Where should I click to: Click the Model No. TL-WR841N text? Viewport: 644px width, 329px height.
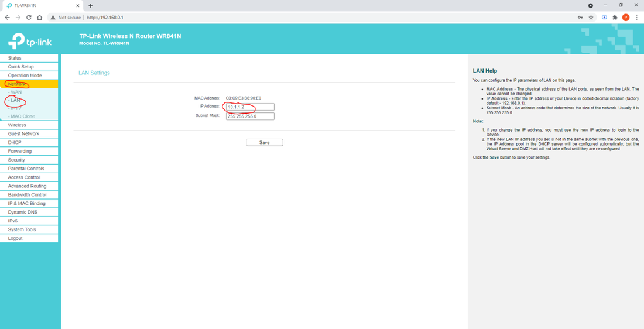104,43
